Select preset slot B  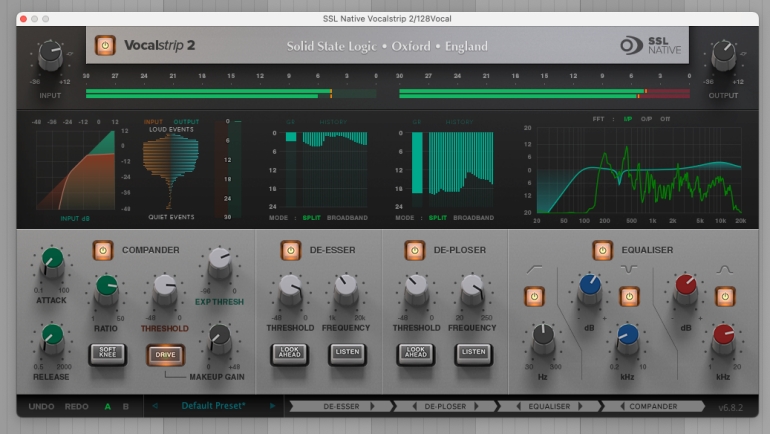126,407
